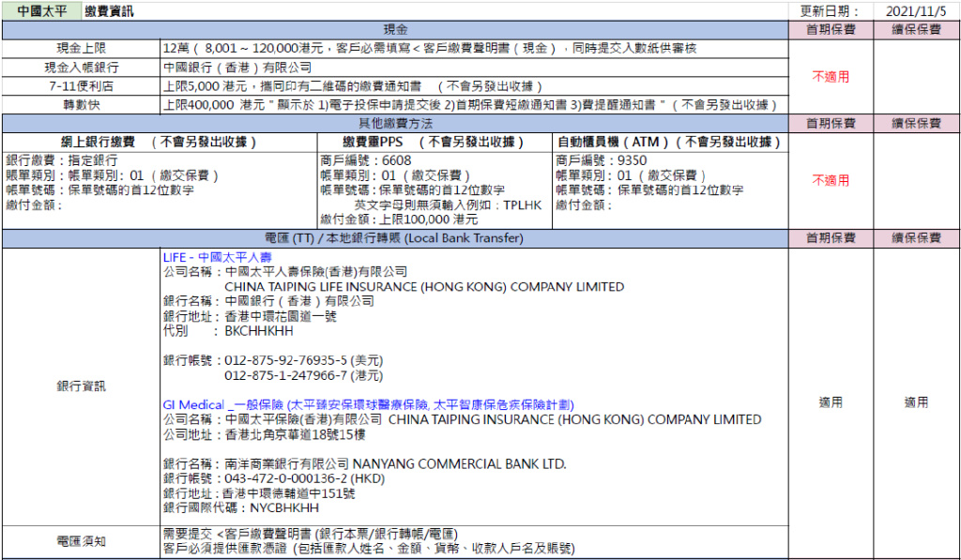The height and width of the screenshot is (560, 961).
Task: Select the 更新日期 label cell
Action: click(x=831, y=11)
